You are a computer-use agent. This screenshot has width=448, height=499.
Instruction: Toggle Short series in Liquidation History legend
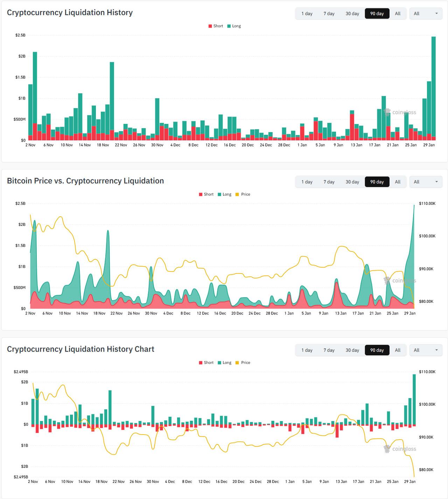point(216,26)
